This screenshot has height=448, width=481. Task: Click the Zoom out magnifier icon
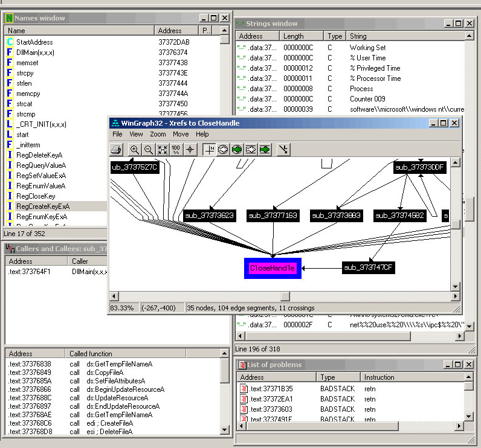click(148, 149)
